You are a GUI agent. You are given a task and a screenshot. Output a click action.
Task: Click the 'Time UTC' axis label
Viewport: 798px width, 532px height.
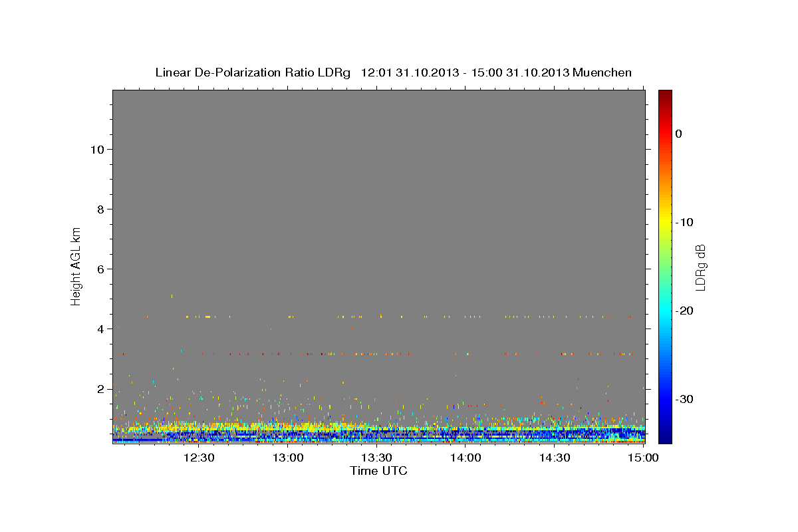[378, 471]
